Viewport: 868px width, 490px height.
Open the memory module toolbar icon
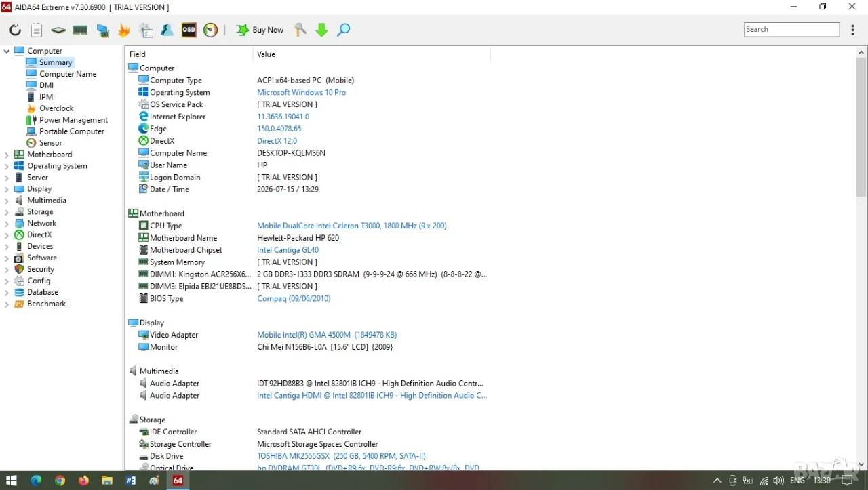(x=80, y=30)
